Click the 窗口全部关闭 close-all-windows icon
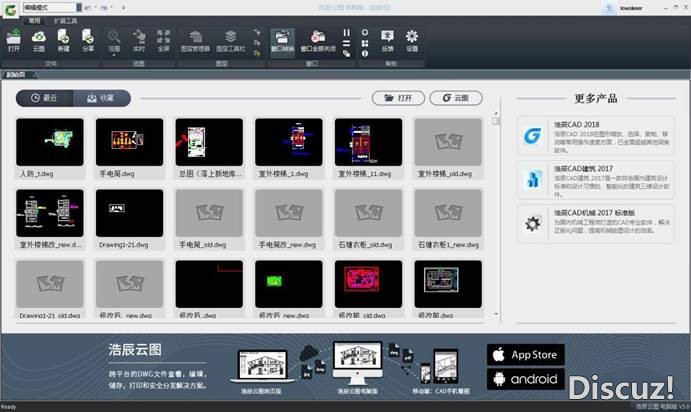 (x=317, y=38)
